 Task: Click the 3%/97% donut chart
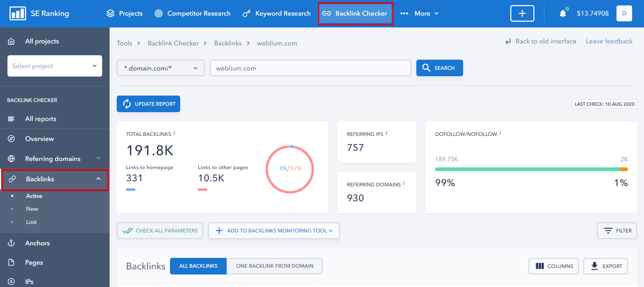[x=290, y=169]
